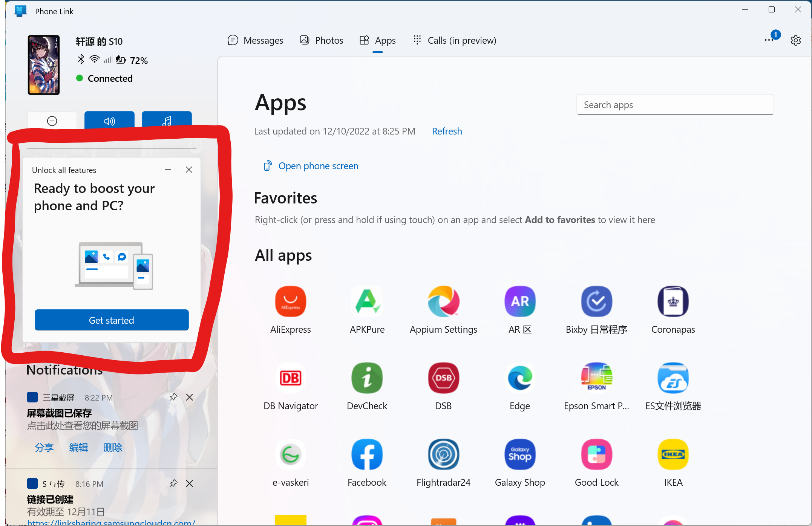Switch to Photos tab

(x=321, y=40)
